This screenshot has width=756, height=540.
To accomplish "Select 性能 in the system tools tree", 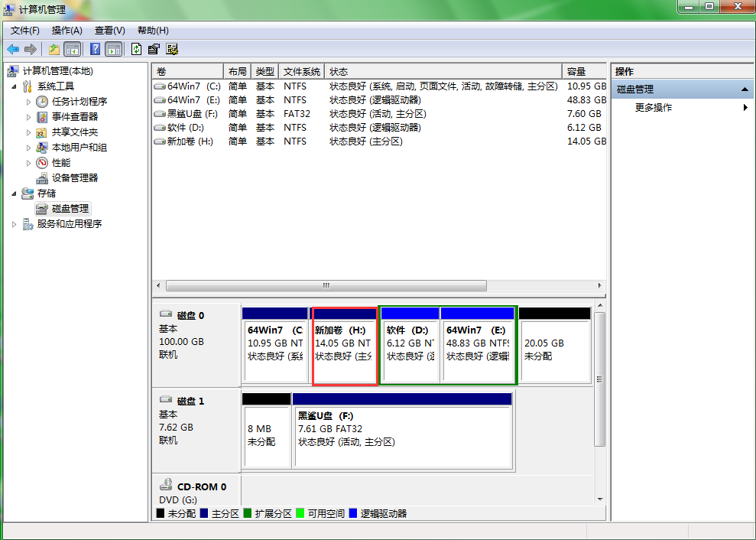I will [x=60, y=162].
